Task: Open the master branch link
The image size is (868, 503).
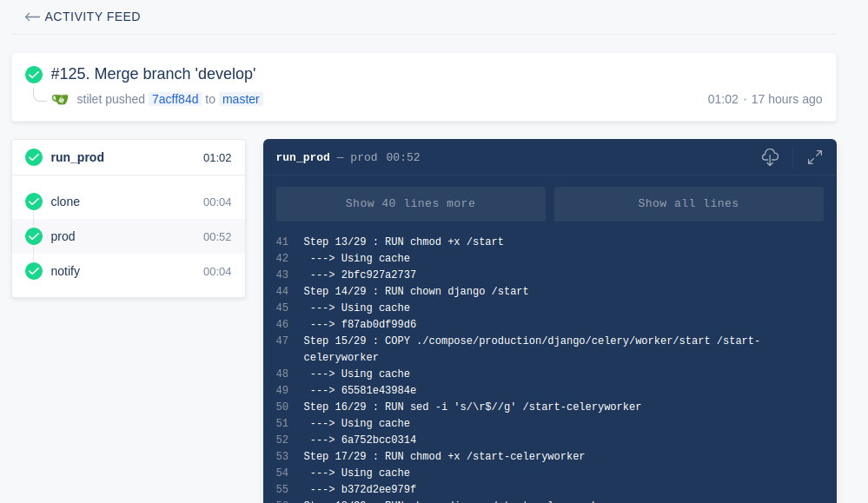Action: coord(241,99)
